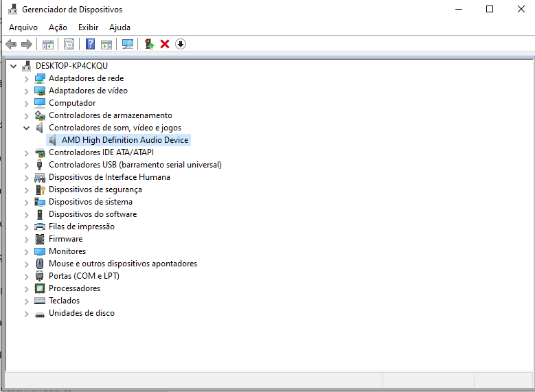This screenshot has height=392, width=535.
Task: Click the USB plug icon of Controladores USB
Action: click(40, 165)
